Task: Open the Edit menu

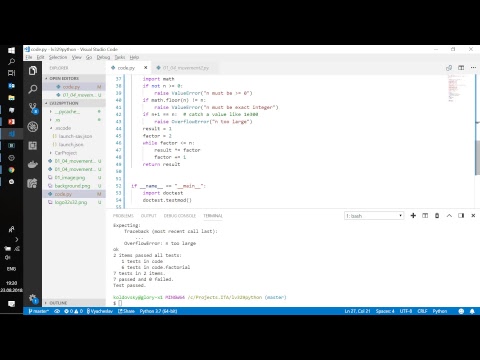Action: [40, 57]
